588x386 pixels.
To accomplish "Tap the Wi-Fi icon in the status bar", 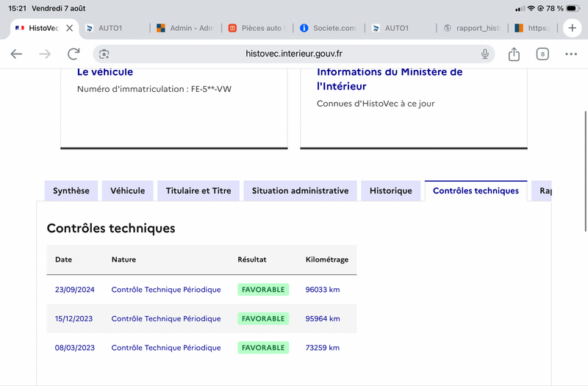I will tap(531, 8).
